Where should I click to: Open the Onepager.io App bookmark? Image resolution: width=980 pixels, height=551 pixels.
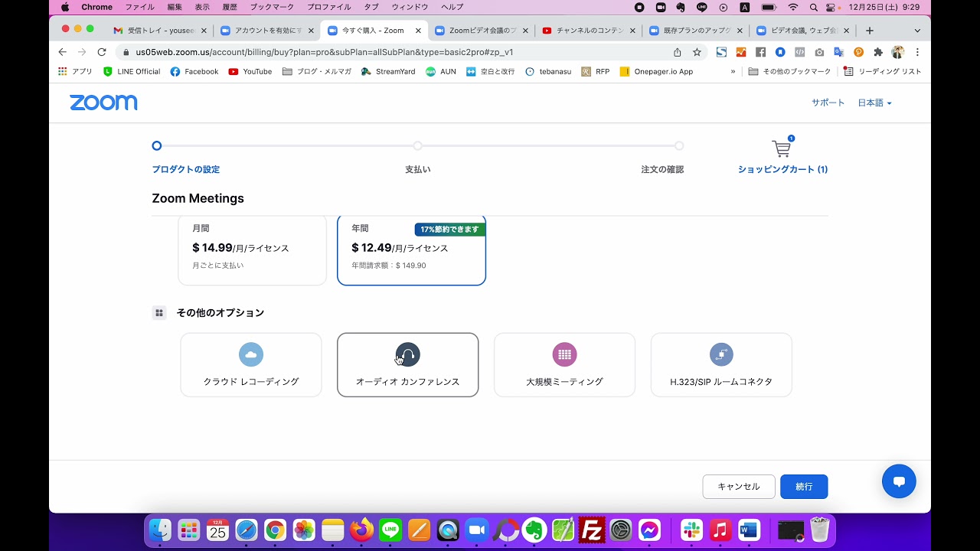[656, 71]
